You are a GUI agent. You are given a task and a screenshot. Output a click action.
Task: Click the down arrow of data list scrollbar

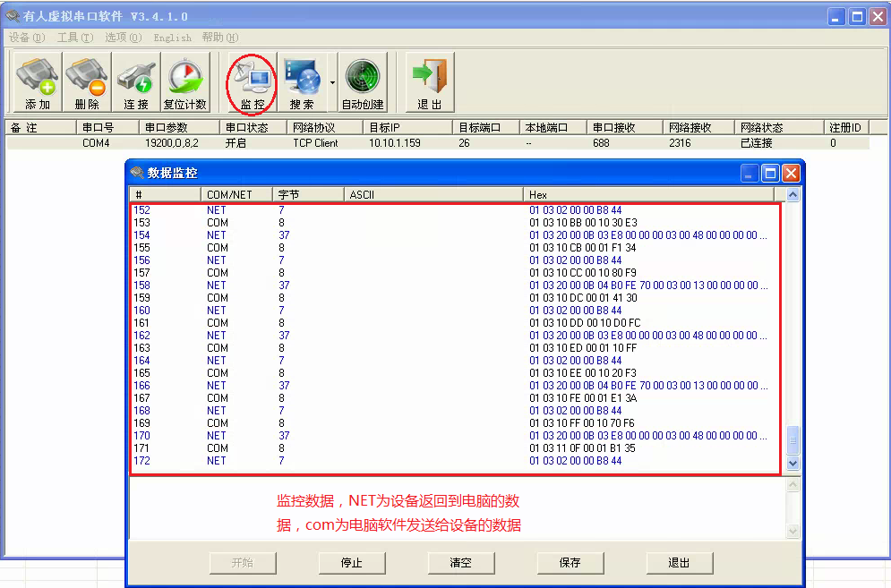pos(792,463)
